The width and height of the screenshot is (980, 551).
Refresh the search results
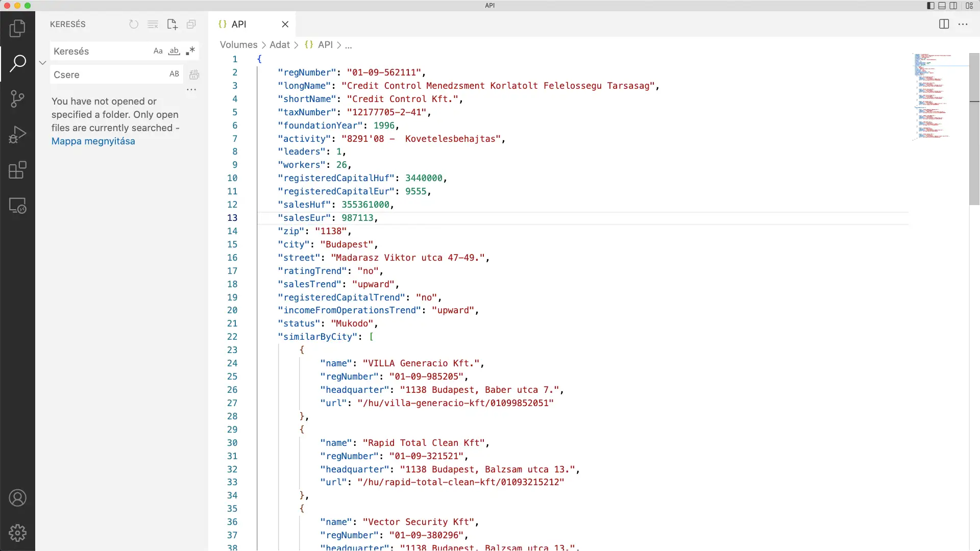pos(134,24)
